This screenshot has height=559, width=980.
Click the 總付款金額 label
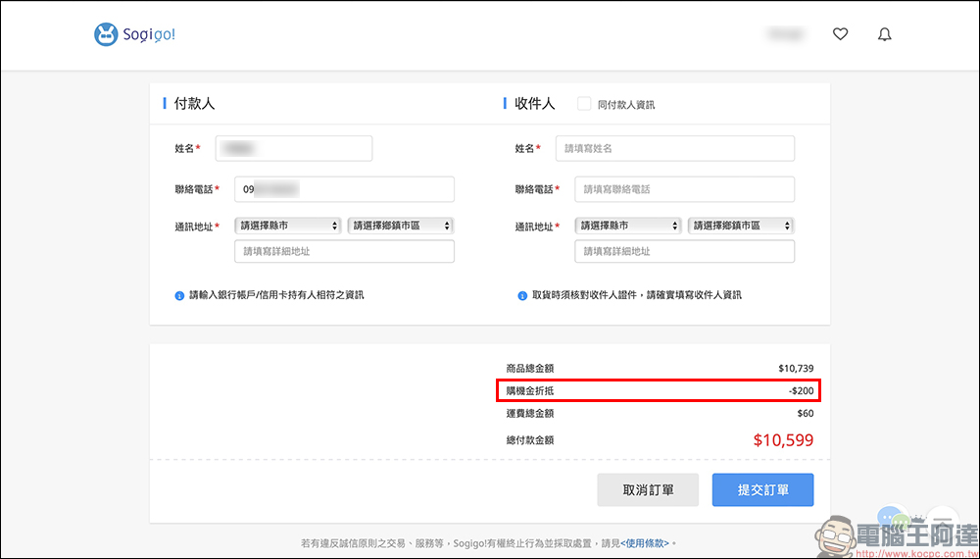coord(530,440)
